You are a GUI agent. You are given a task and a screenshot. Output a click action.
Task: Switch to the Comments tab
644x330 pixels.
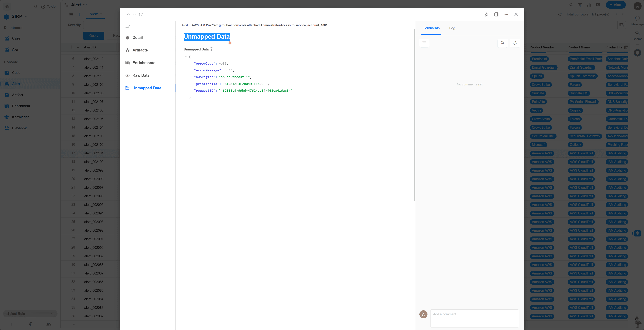[431, 28]
